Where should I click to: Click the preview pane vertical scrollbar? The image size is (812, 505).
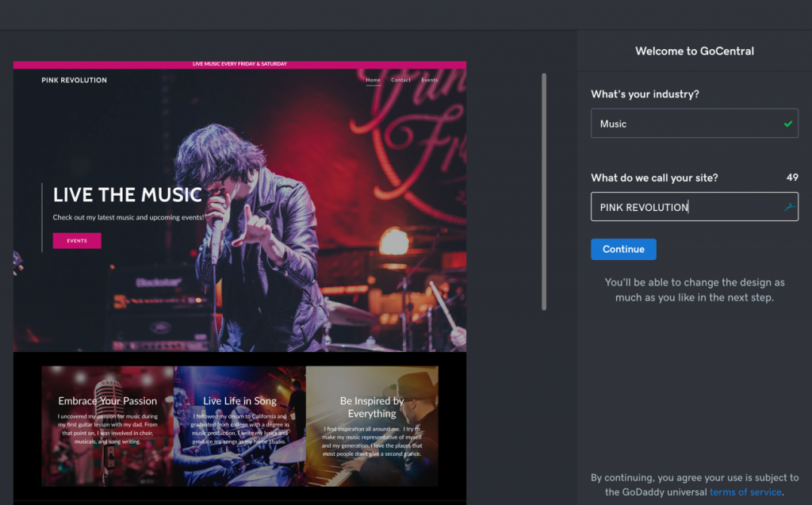(543, 190)
